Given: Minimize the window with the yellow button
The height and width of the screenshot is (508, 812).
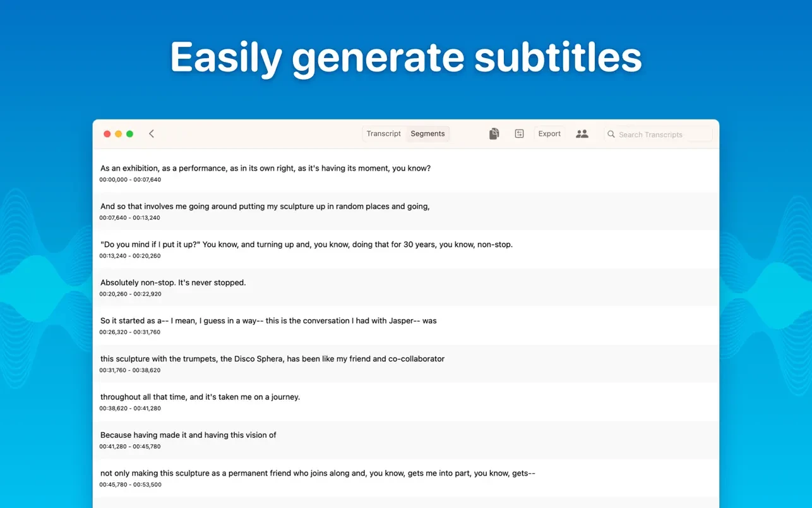Looking at the screenshot, I should (x=119, y=134).
